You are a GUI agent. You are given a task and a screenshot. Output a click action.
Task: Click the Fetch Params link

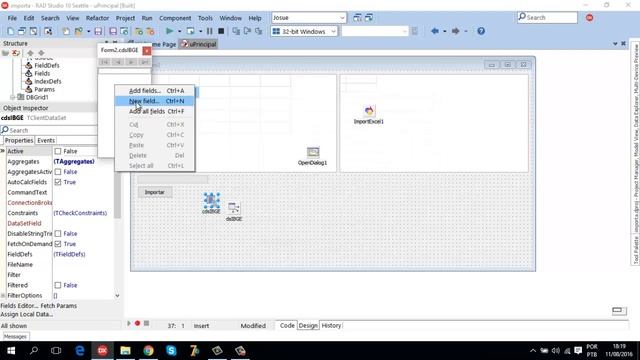(x=58, y=306)
